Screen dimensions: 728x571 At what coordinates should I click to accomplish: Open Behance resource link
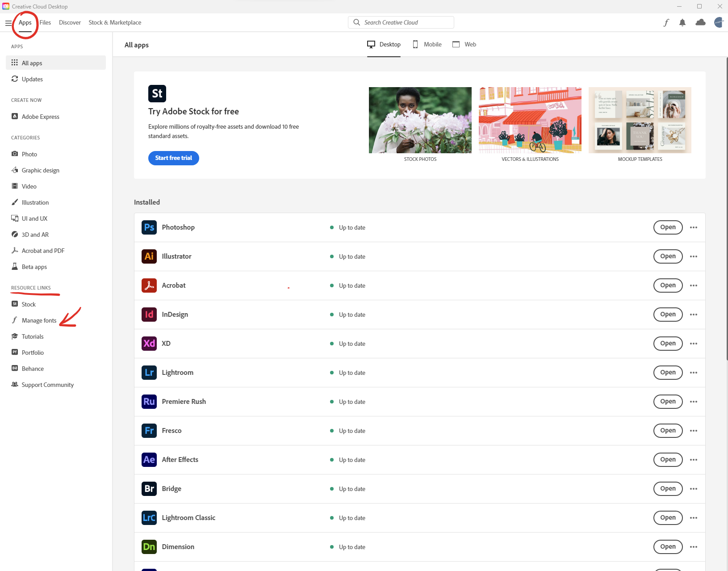pos(56,369)
